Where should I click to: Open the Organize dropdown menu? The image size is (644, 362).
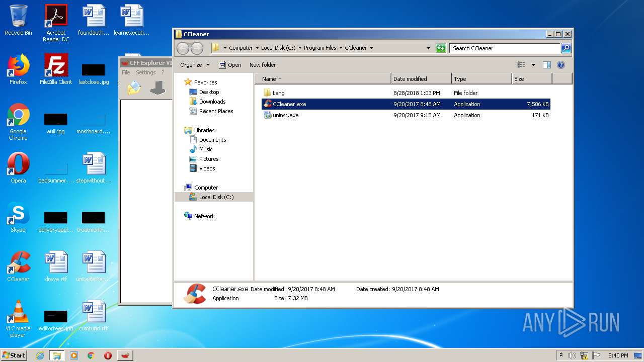(195, 65)
